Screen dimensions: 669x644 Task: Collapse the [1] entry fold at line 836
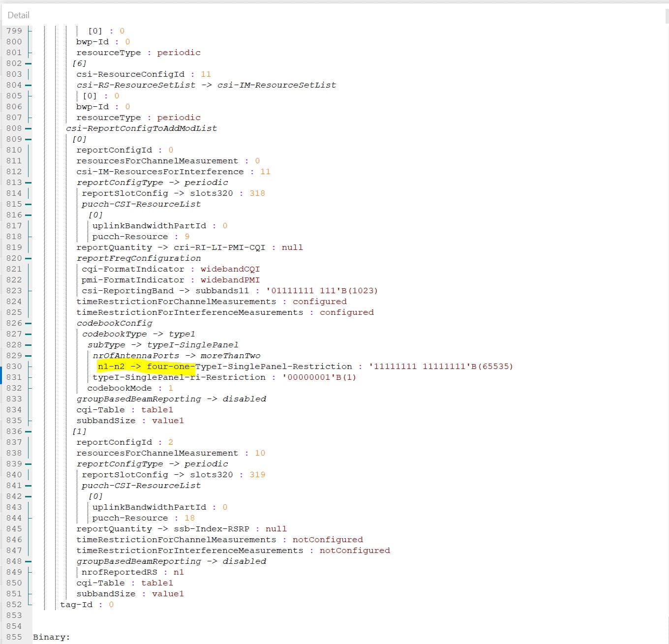[29, 431]
